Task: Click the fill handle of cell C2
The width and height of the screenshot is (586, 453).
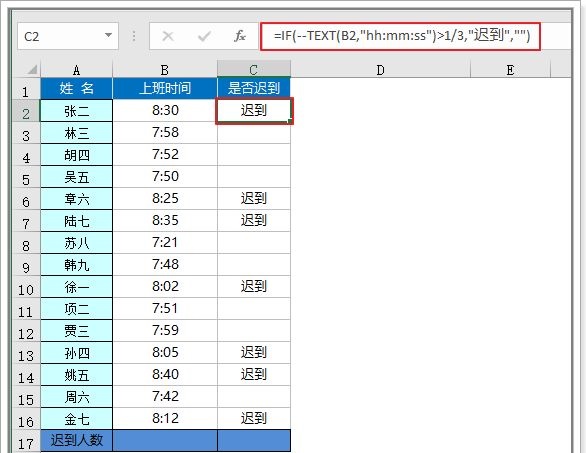Action: click(x=290, y=121)
